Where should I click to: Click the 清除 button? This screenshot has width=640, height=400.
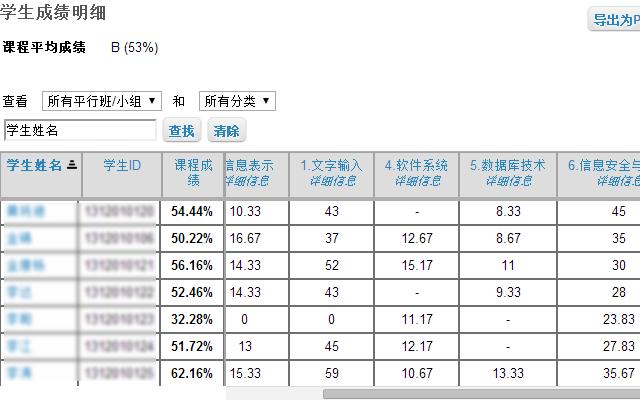(227, 130)
